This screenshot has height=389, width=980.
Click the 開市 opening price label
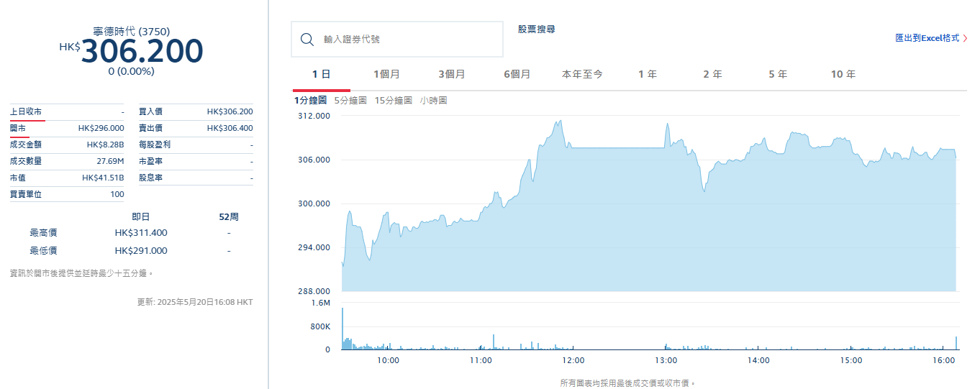tap(18, 128)
